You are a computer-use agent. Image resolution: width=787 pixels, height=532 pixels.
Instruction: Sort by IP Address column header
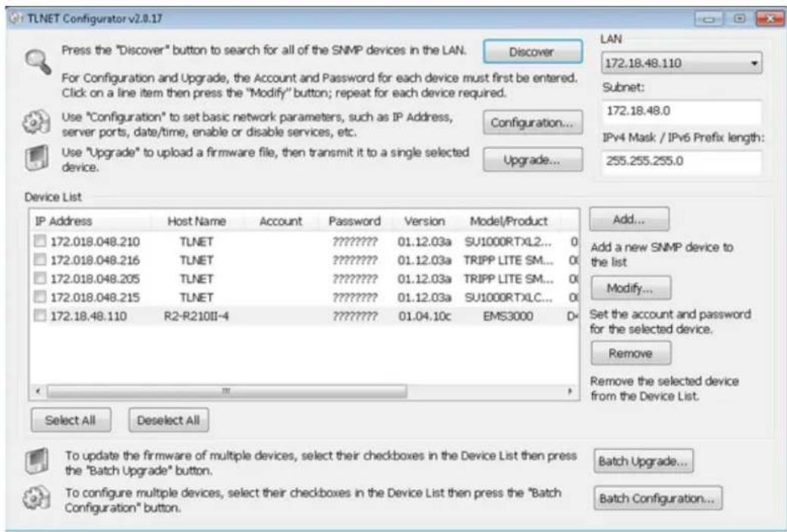[x=90, y=222]
